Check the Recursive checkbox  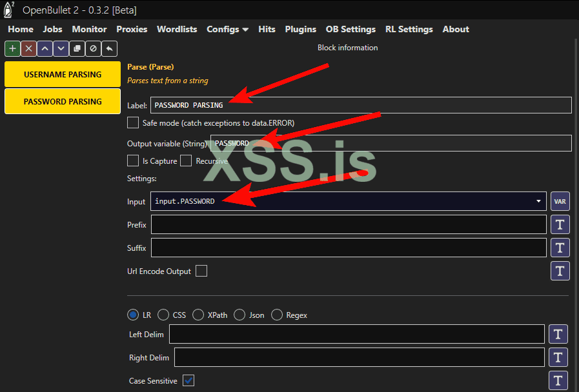[x=186, y=161]
